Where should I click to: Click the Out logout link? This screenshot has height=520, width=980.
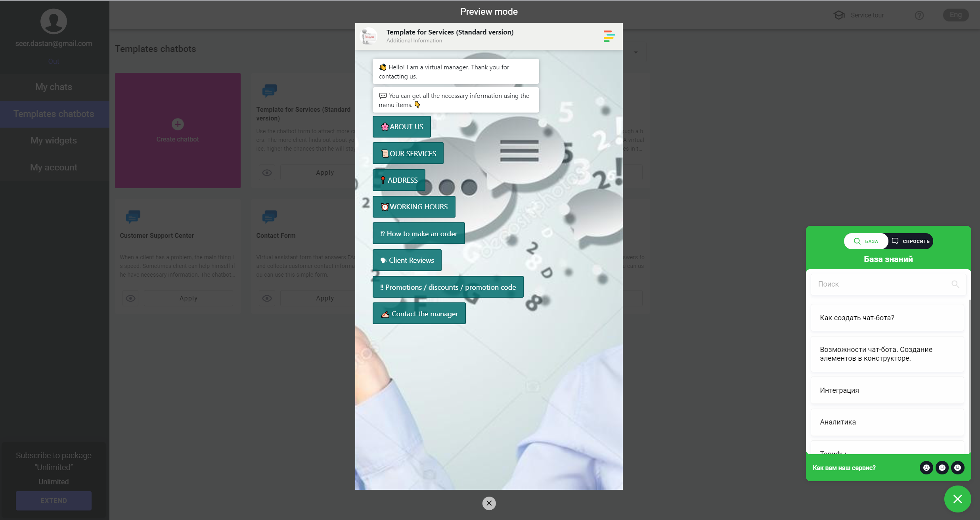pos(54,61)
